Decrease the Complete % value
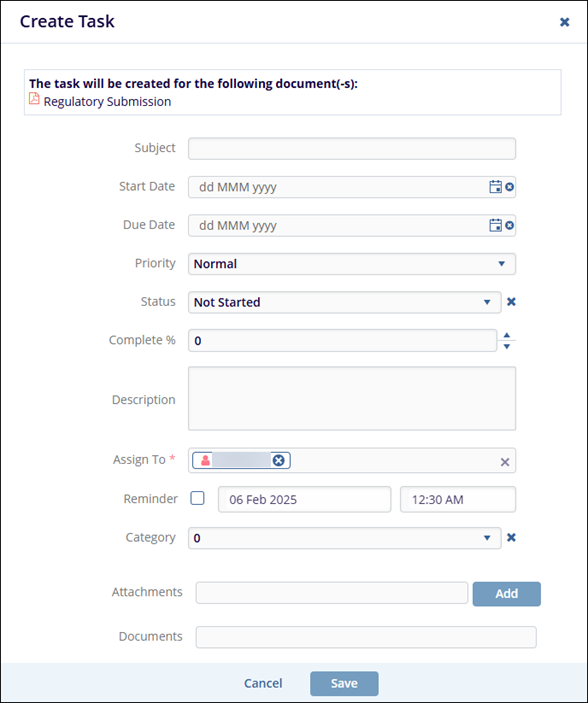The width and height of the screenshot is (588, 703). 506,346
